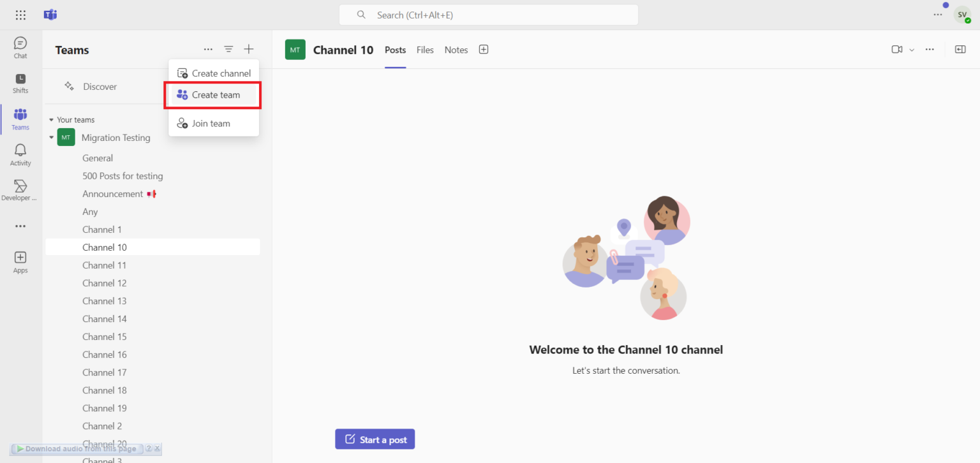
Task: Collapse the details pane toggle
Action: coord(960,49)
